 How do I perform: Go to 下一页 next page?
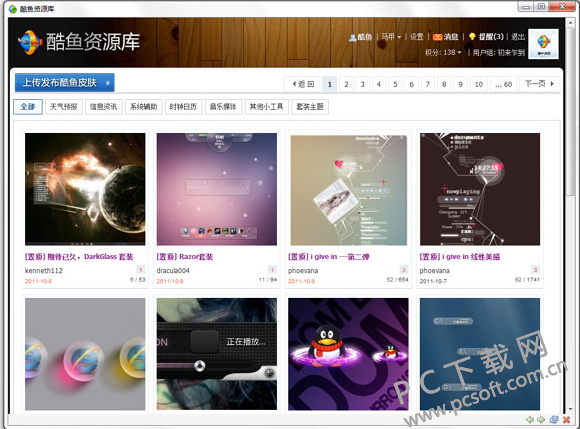click(540, 84)
